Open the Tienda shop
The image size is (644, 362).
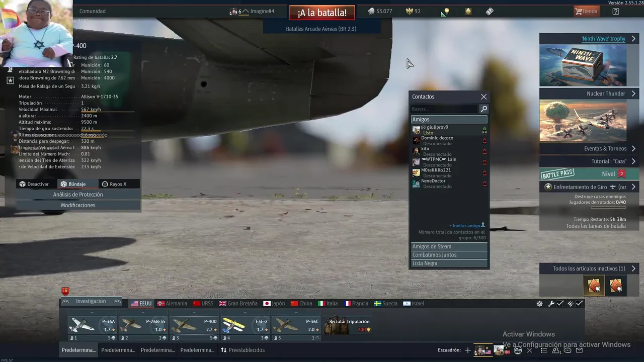click(587, 11)
